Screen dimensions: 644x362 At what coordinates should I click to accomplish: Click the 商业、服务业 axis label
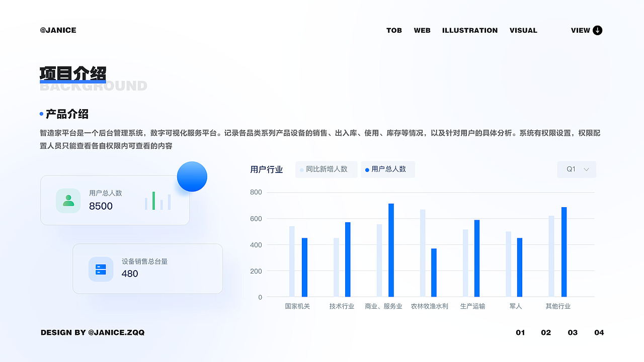[x=383, y=306]
